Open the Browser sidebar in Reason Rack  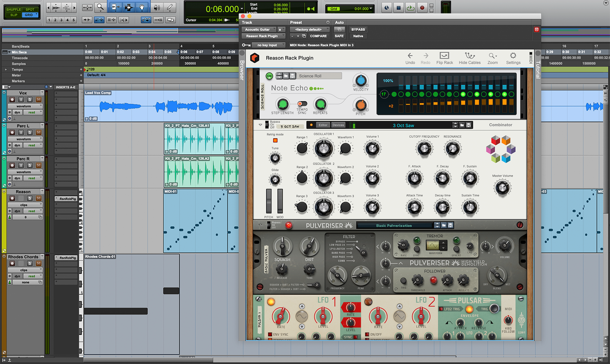pyautogui.click(x=241, y=70)
